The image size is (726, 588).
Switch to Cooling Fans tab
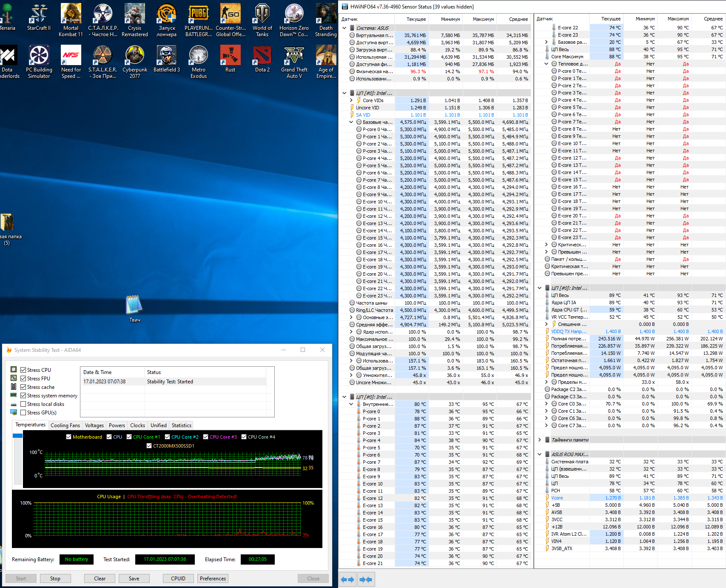65,425
